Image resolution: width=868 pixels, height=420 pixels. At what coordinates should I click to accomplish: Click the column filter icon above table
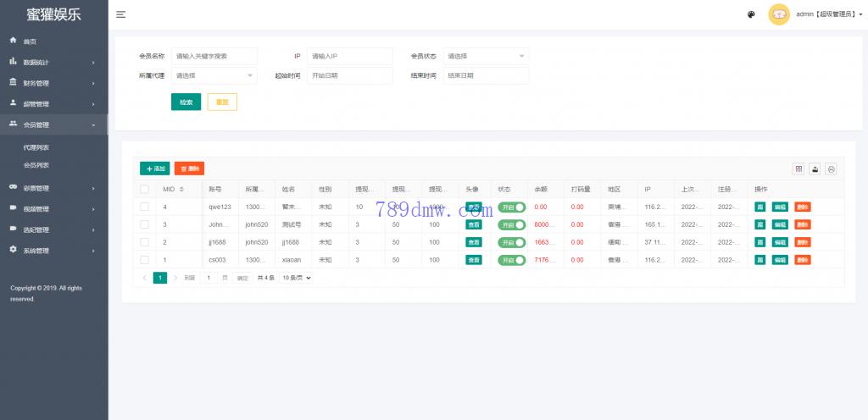(798, 169)
